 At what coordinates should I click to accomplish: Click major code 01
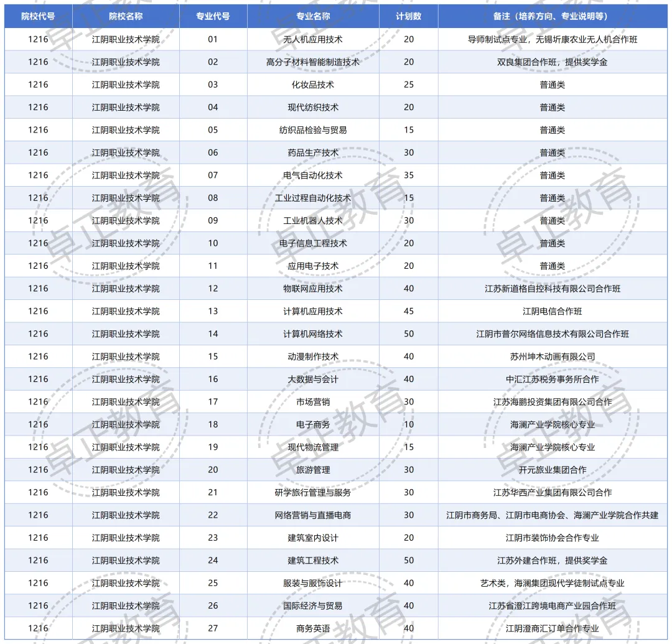[x=213, y=39]
